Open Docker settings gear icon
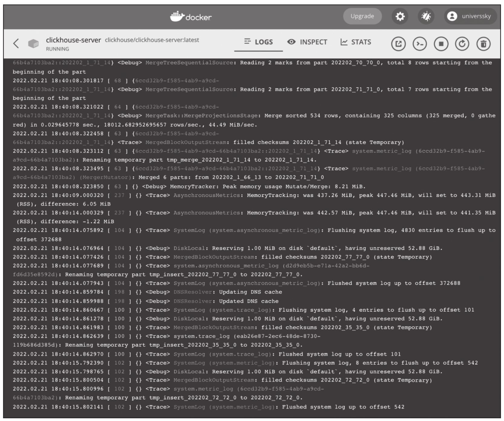Screen dimensions: 504x421 tap(400, 16)
